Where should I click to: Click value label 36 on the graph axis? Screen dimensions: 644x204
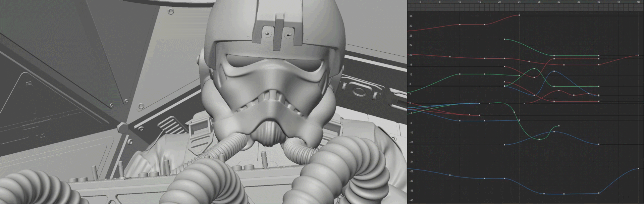[x=411, y=16]
